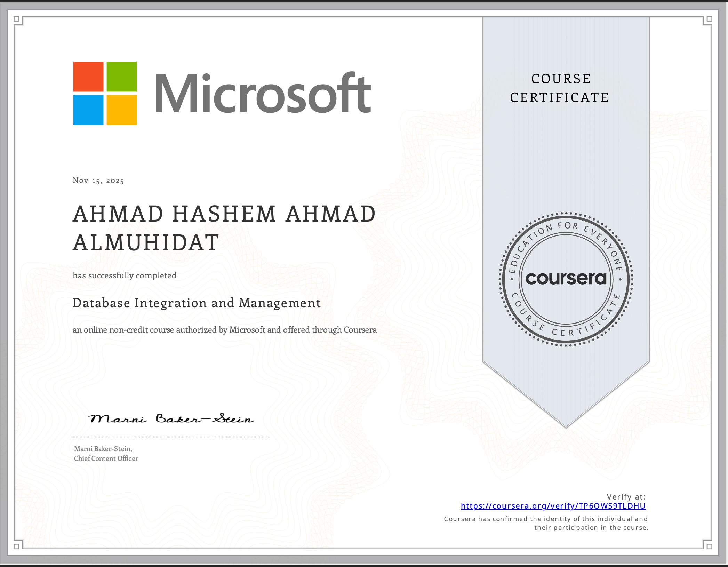The image size is (728, 567).
Task: Click the Microsoft wordmark text
Action: 263,93
